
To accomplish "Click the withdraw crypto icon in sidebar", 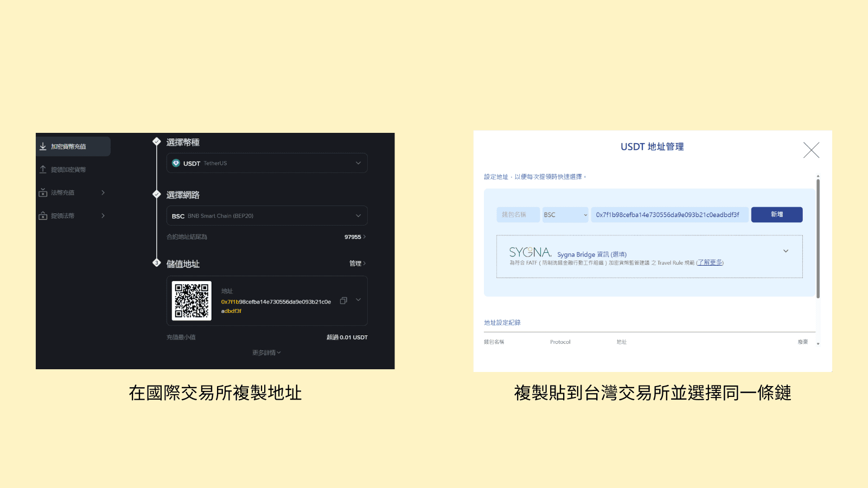I will [43, 169].
